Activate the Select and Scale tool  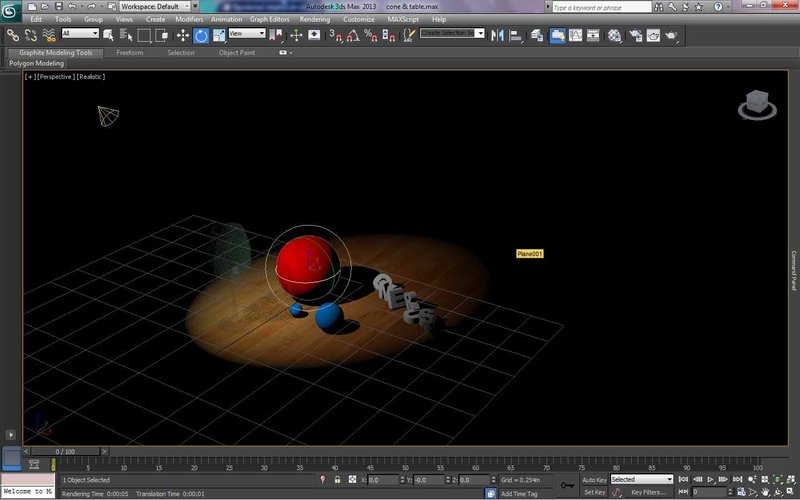219,35
